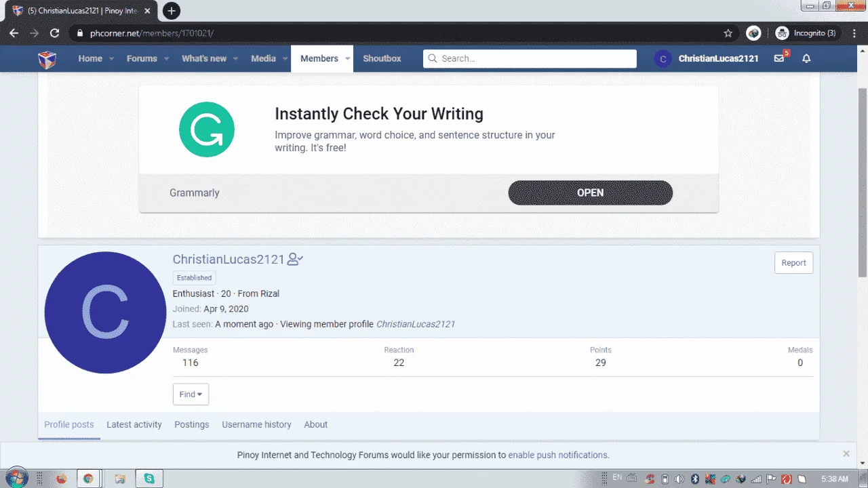Switch to the About tab
The image size is (868, 488).
point(316,425)
